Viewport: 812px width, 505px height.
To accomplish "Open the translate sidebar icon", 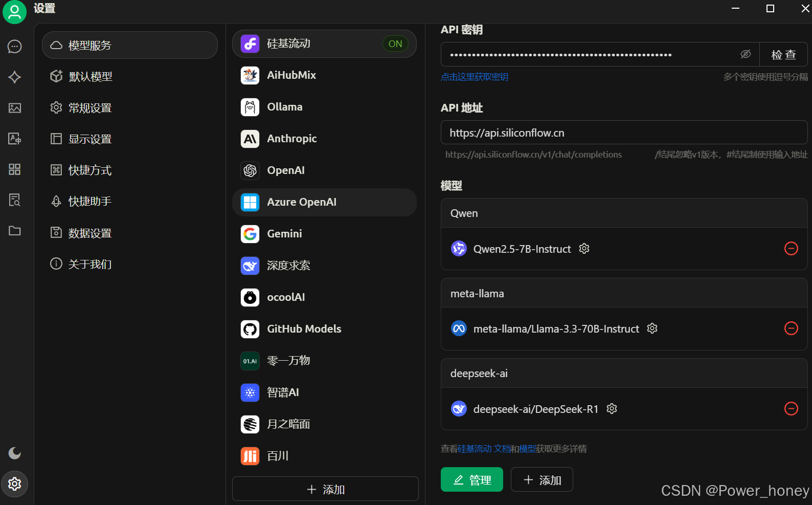I will click(x=15, y=139).
